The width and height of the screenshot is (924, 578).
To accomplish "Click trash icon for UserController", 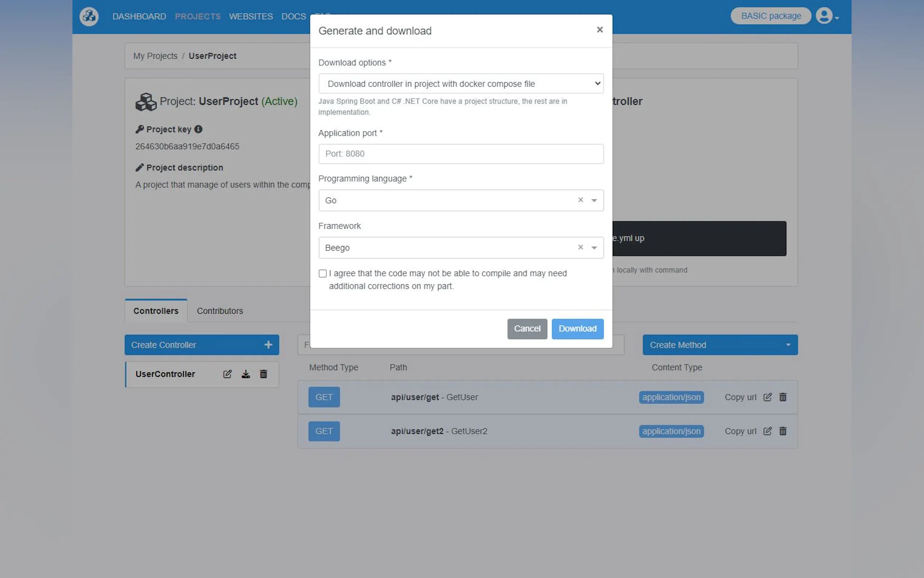I will click(264, 374).
